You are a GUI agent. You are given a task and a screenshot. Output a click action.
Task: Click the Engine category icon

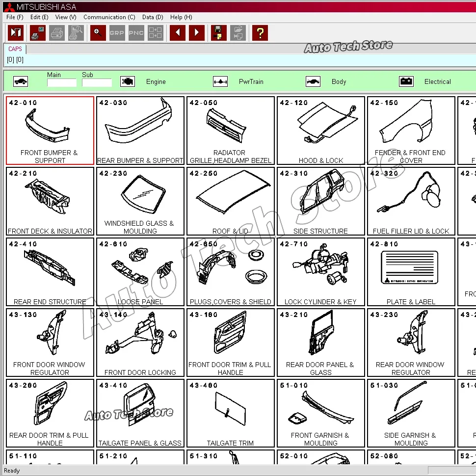point(128,81)
